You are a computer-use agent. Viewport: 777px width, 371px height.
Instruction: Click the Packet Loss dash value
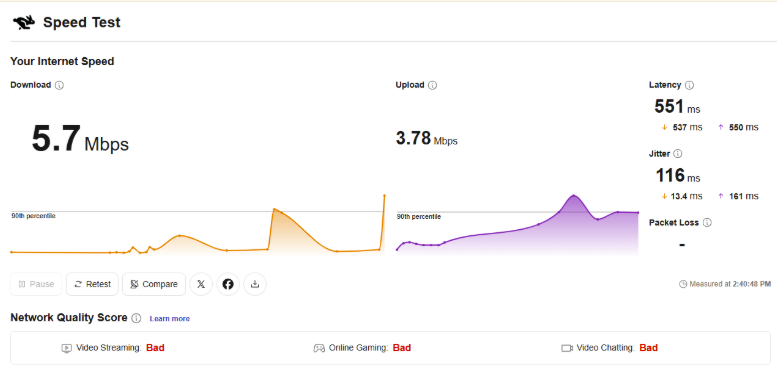coord(682,245)
